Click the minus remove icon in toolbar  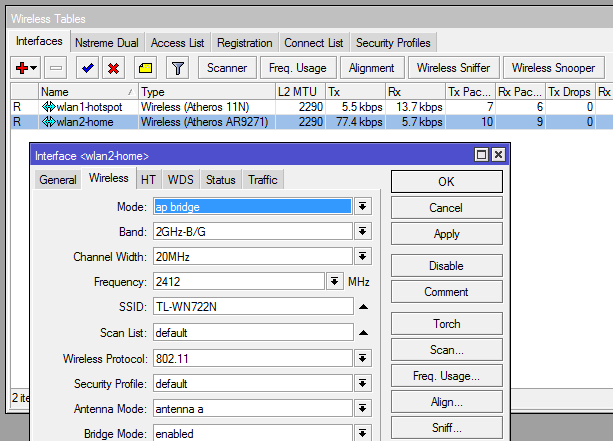click(55, 68)
